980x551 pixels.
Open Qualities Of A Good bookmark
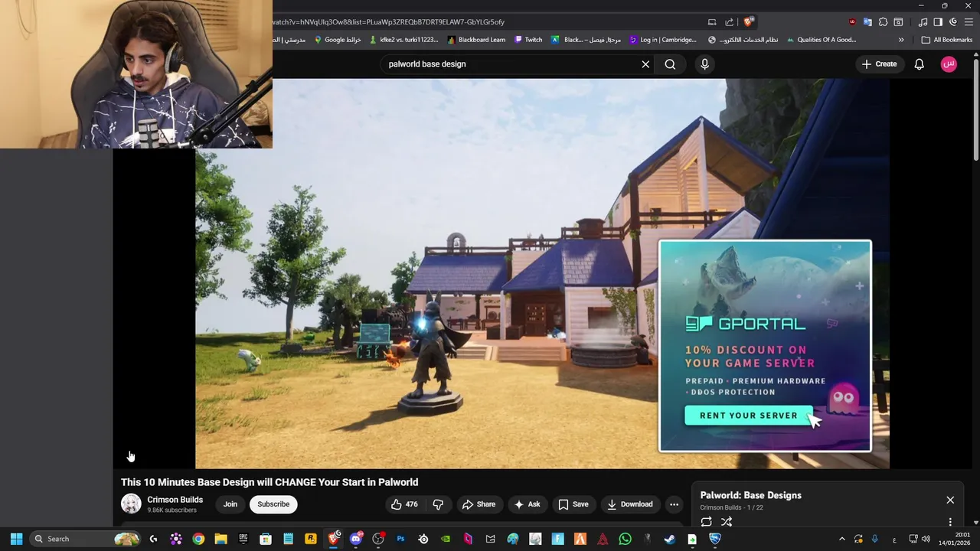click(x=821, y=40)
